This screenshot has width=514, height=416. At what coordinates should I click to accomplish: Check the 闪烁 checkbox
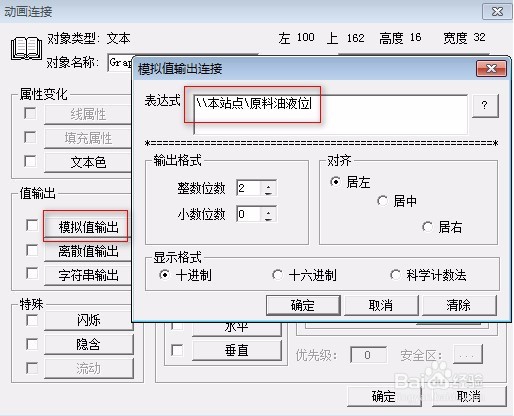pyautogui.click(x=32, y=320)
